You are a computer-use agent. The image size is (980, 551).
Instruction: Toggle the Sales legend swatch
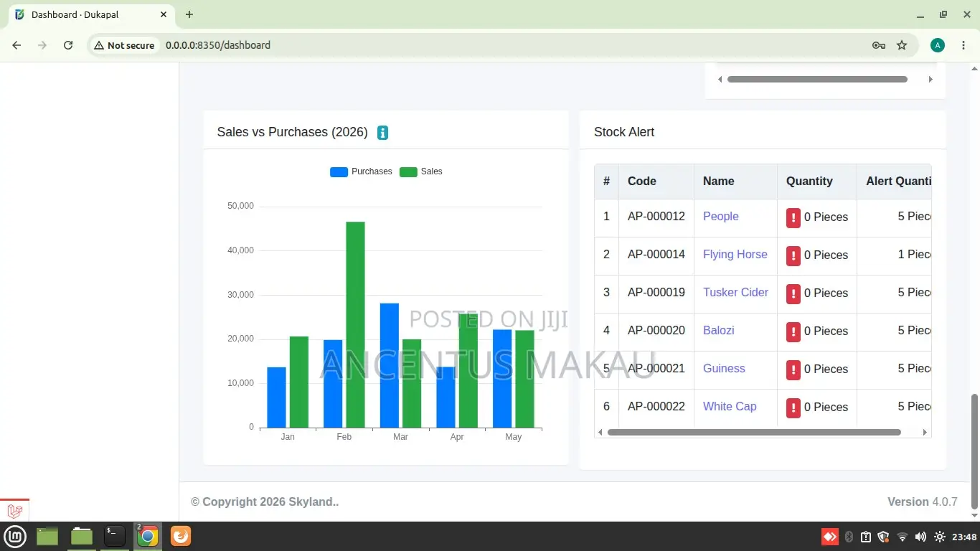pyautogui.click(x=408, y=172)
